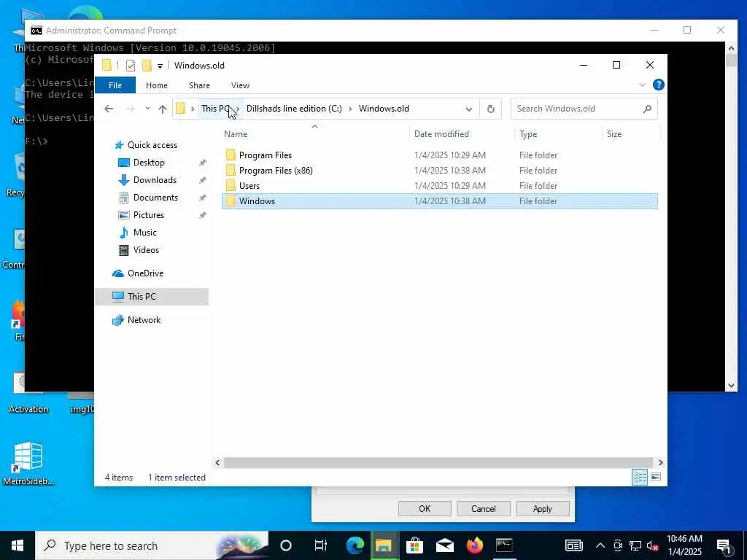Screen dimensions: 747x560
Task: Click the Windows.old breadcrumb segment
Action: pyautogui.click(x=384, y=109)
